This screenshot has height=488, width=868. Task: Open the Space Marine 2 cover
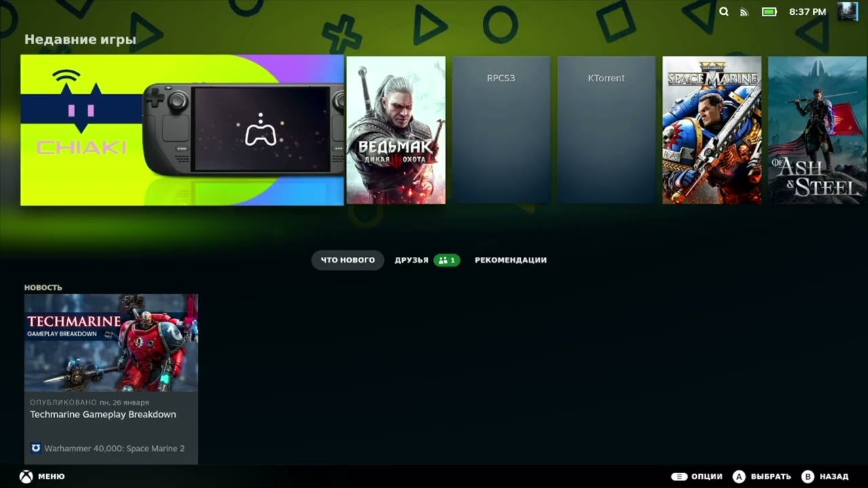point(712,130)
